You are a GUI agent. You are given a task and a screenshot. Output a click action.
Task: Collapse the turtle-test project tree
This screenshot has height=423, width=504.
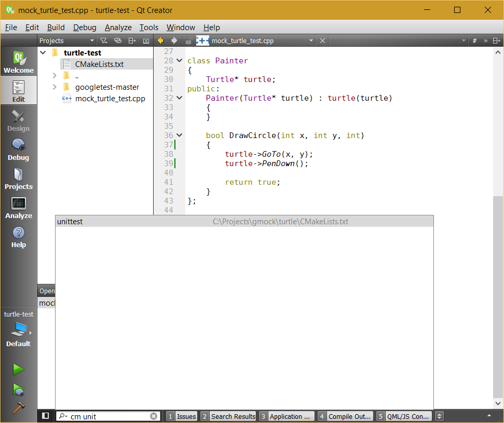click(43, 52)
